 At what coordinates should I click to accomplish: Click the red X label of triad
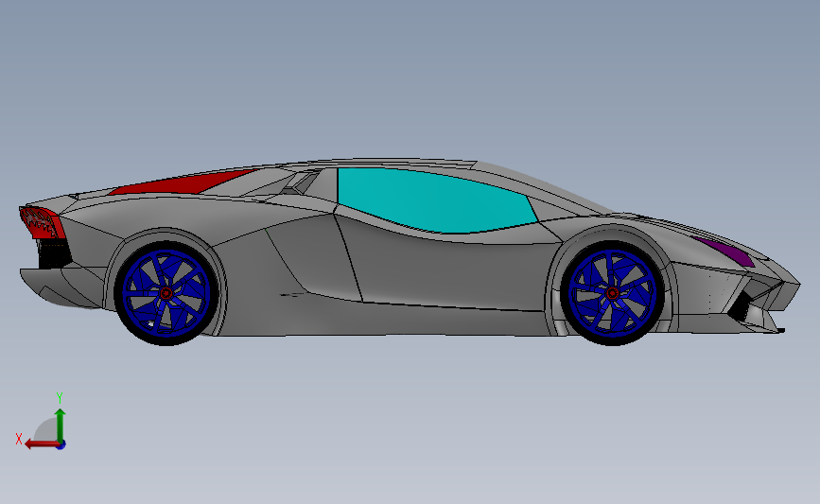point(19,439)
